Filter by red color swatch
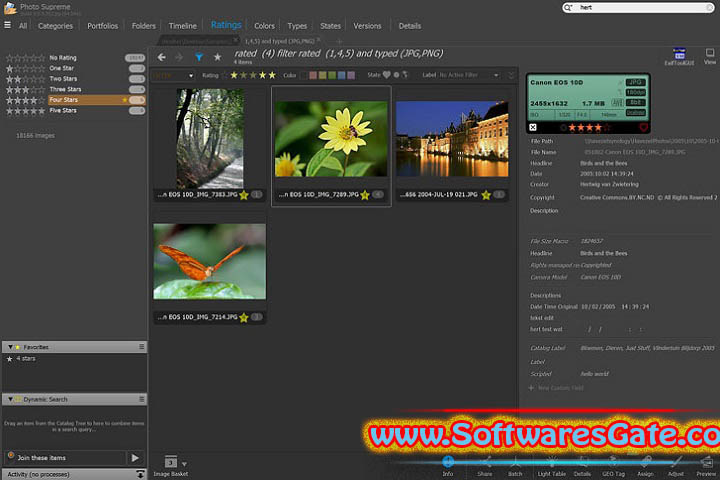The width and height of the screenshot is (720, 480). (313, 75)
